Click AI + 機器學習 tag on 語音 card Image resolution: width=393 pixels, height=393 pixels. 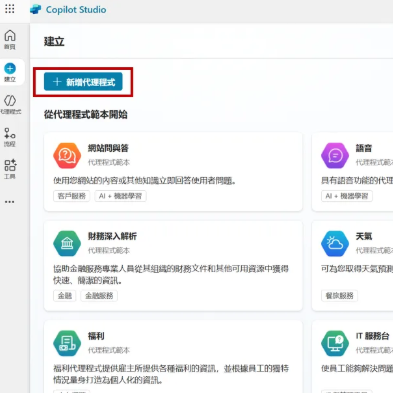pos(347,196)
